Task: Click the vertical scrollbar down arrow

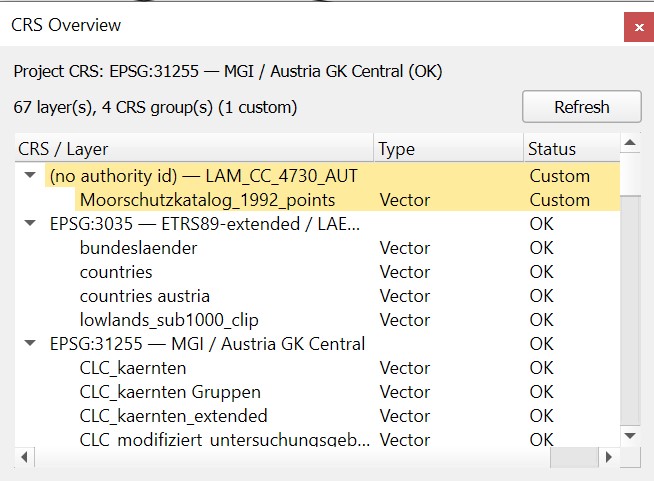Action: (x=630, y=436)
